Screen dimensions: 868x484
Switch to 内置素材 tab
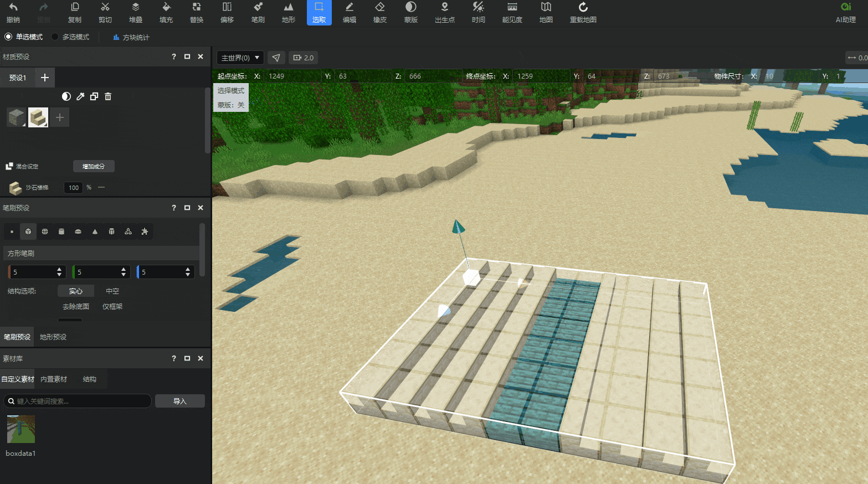click(x=54, y=379)
